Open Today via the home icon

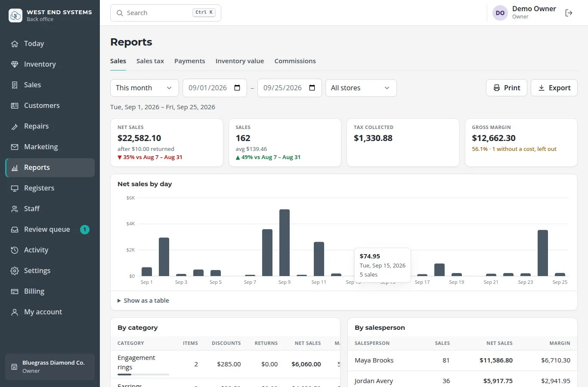[15, 44]
